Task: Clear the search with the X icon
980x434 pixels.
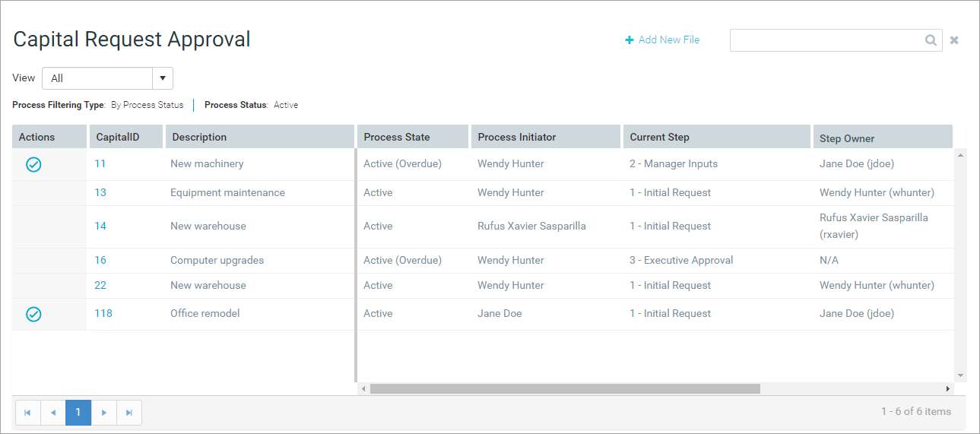Action: click(954, 40)
